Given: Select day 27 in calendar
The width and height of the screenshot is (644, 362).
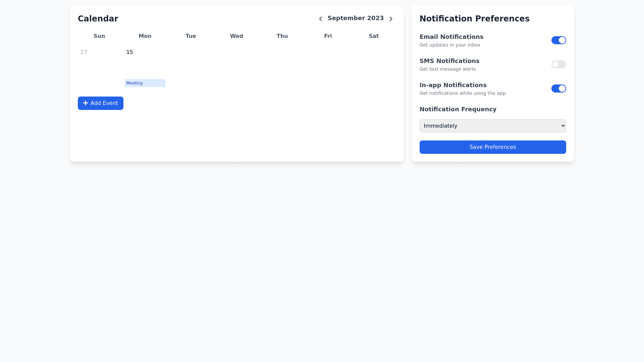Looking at the screenshot, I should click(84, 52).
